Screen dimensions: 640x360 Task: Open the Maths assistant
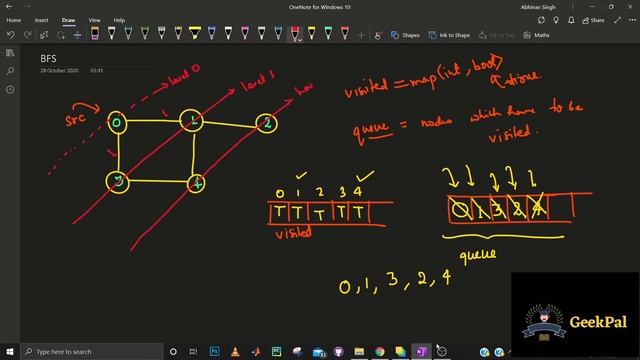point(536,36)
